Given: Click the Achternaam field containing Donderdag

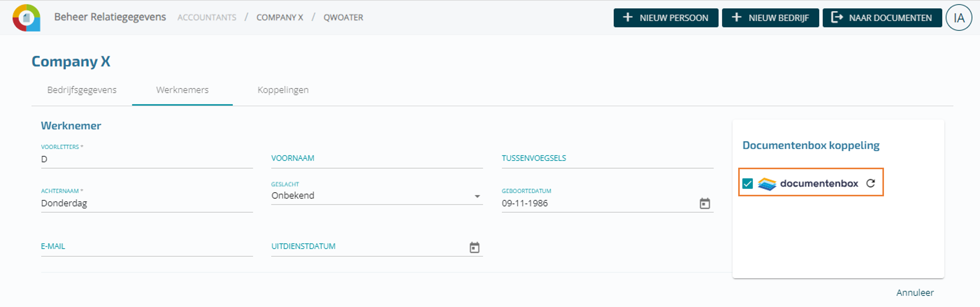Looking at the screenshot, I should coord(146,204).
